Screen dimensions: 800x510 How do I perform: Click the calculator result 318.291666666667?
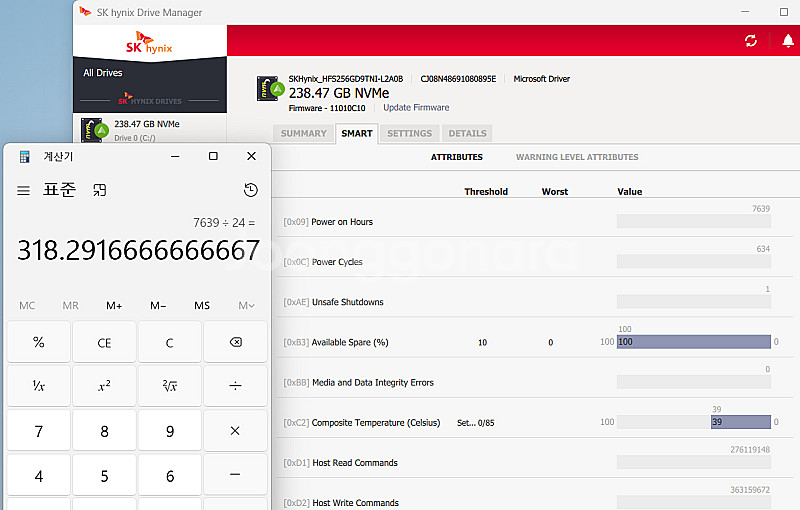click(139, 250)
